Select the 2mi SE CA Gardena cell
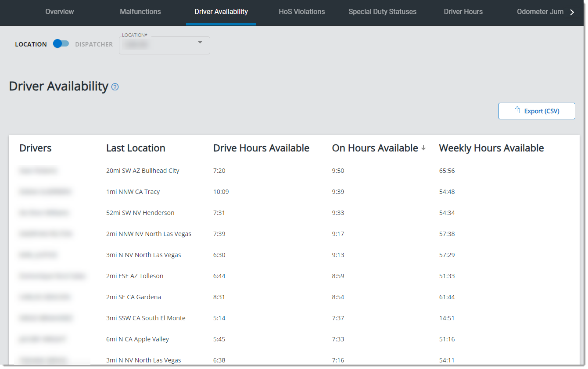The width and height of the screenshot is (588, 369). tap(133, 297)
